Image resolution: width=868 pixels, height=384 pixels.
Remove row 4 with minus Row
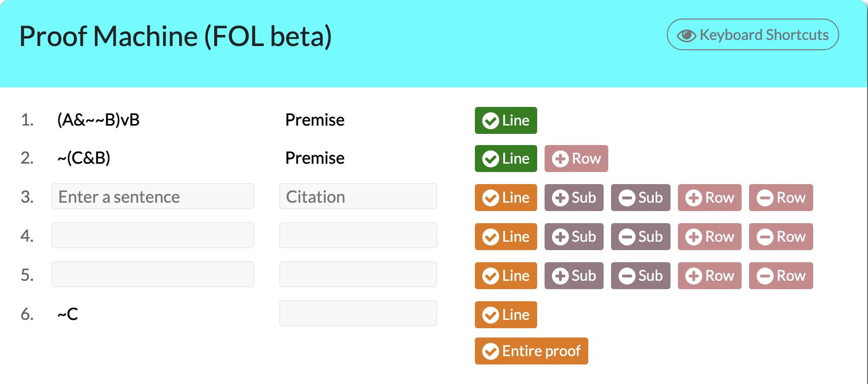click(x=781, y=237)
